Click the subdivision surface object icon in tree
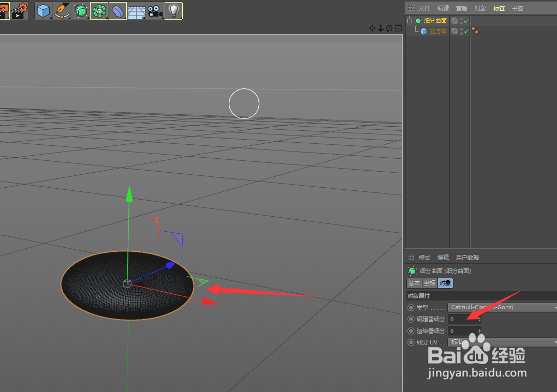557x392 pixels. click(x=418, y=21)
